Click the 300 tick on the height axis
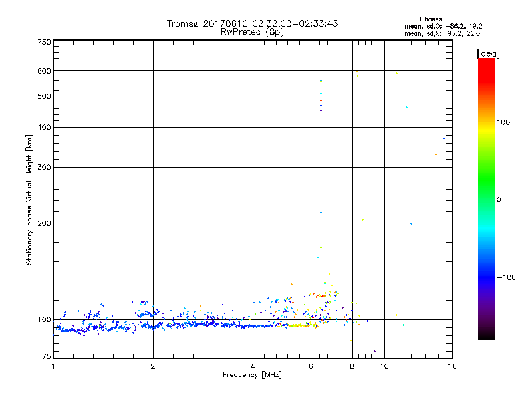 click(x=44, y=167)
